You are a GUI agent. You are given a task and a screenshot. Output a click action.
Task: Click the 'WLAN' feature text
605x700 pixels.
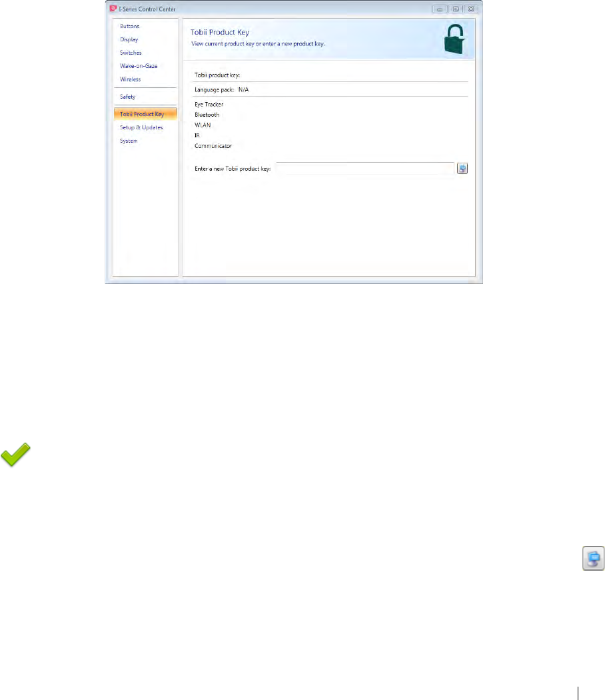point(203,125)
